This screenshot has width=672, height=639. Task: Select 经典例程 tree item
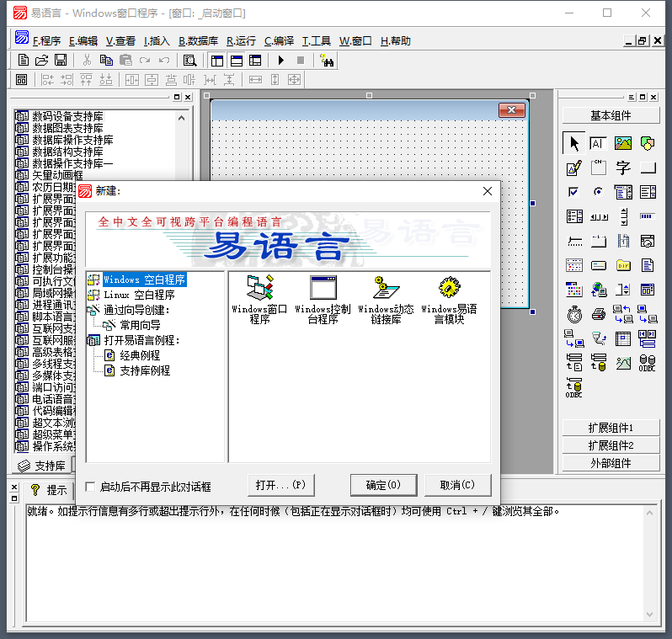pyautogui.click(x=140, y=355)
